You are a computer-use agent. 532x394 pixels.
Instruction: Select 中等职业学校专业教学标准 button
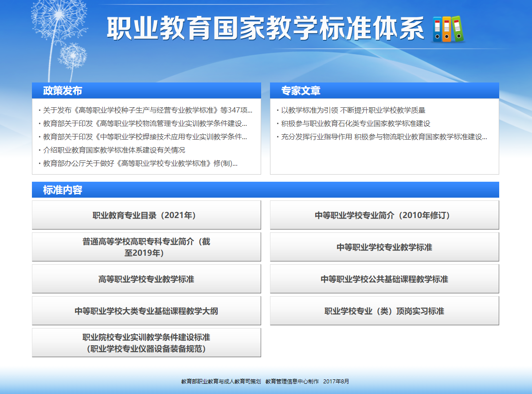[x=384, y=247]
